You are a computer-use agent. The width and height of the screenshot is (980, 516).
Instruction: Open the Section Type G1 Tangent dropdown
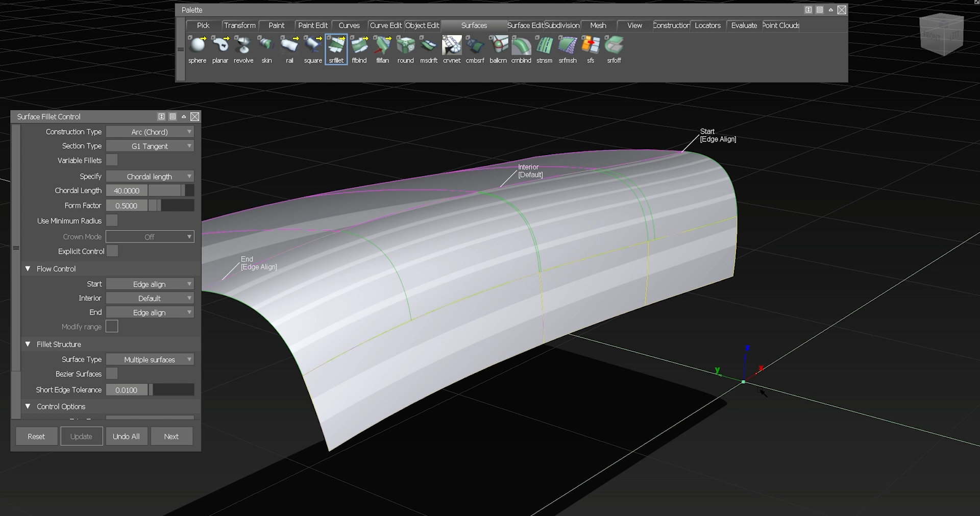point(150,146)
